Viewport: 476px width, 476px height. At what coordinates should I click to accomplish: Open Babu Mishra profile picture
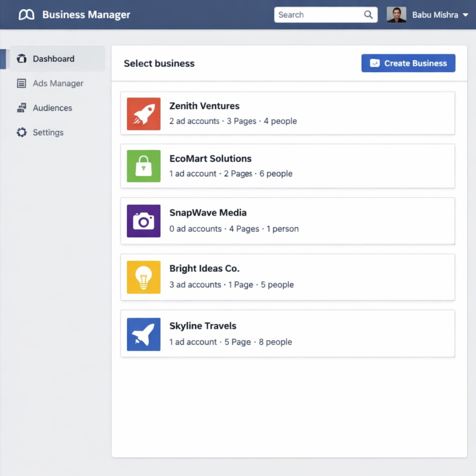pos(396,14)
